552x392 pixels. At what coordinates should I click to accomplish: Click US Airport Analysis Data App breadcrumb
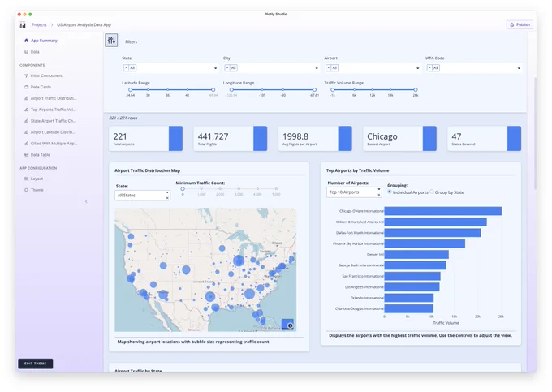point(84,24)
